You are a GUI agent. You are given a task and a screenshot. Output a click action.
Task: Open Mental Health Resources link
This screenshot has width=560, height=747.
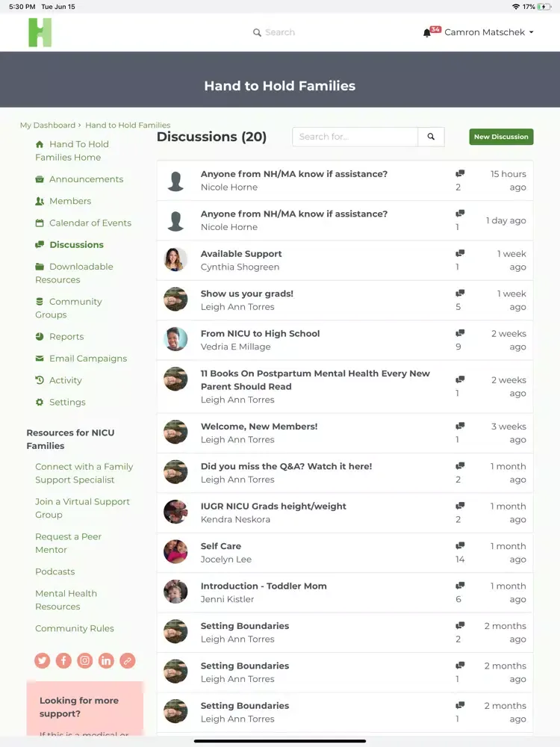[66, 600]
